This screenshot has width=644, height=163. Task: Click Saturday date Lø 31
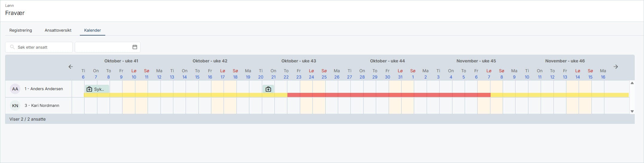[x=400, y=74]
